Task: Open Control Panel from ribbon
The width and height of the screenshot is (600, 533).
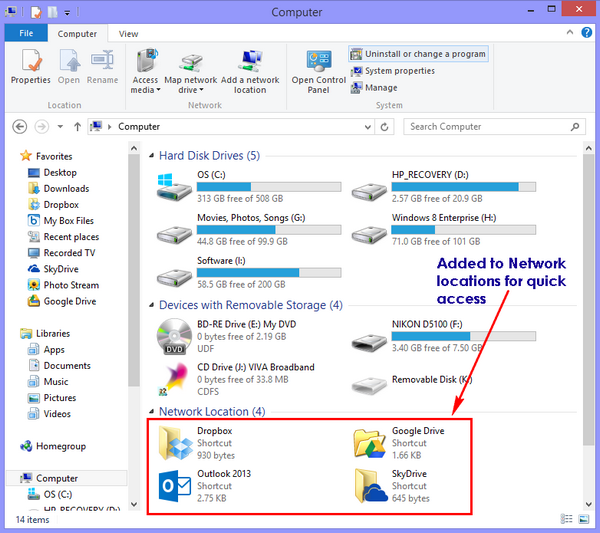Action: point(318,71)
